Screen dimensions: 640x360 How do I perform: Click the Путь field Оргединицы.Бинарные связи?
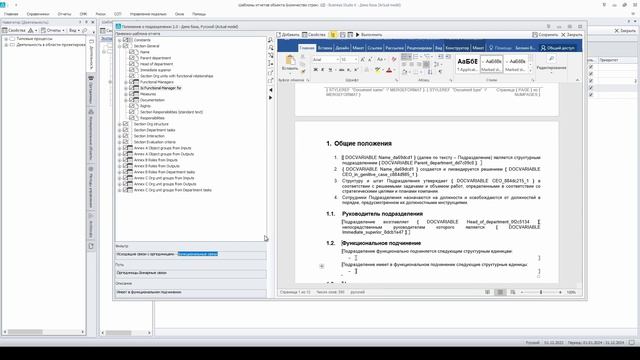pos(191,273)
